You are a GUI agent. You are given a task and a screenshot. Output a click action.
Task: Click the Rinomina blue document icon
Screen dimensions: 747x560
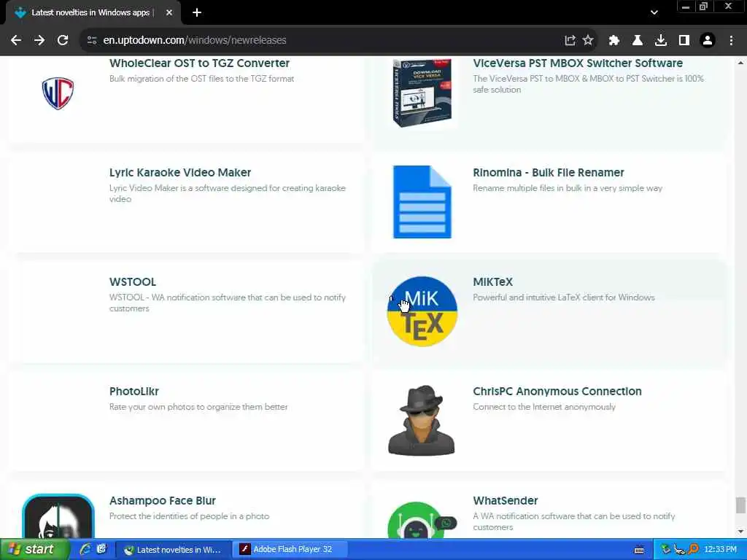422,202
